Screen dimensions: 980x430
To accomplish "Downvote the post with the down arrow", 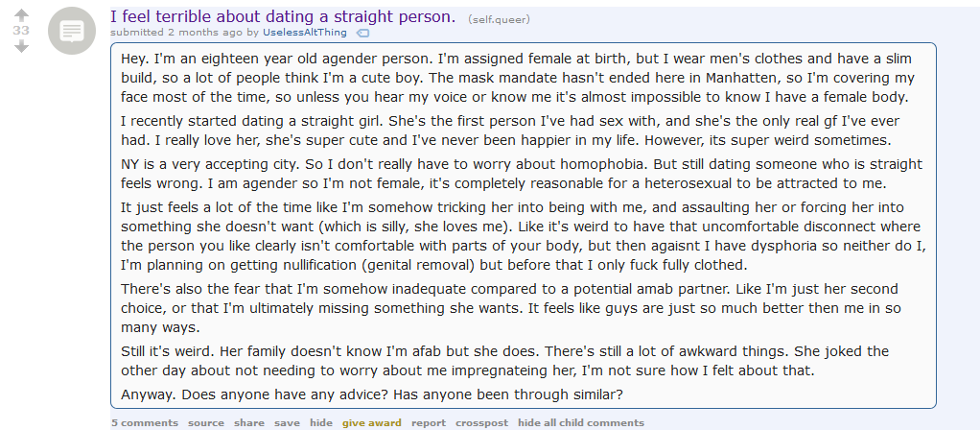I will (21, 46).
